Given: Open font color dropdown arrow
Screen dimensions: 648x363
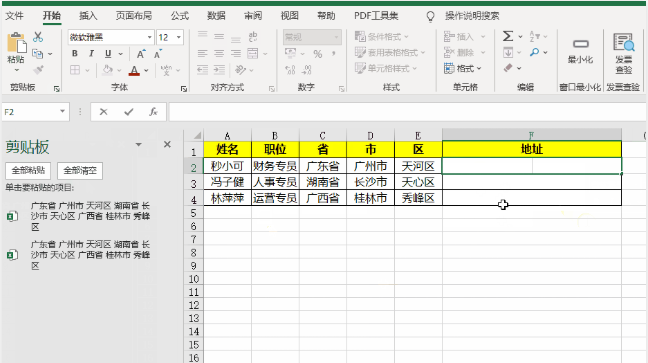Looking at the screenshot, I should (146, 71).
